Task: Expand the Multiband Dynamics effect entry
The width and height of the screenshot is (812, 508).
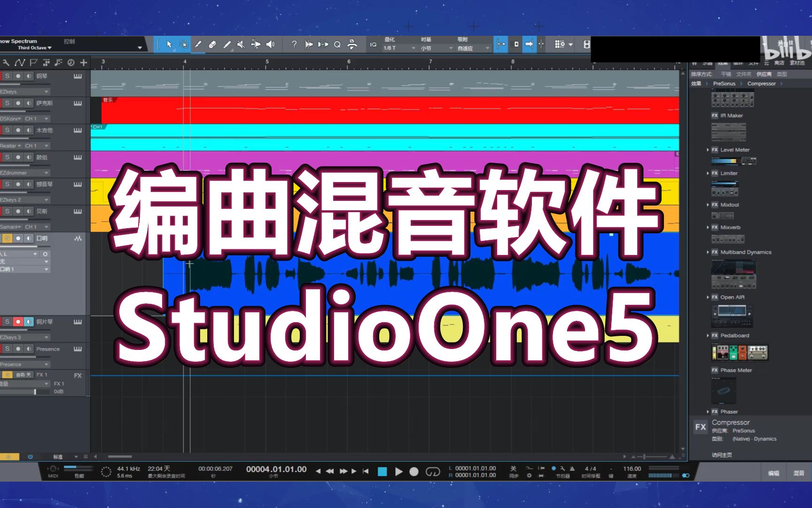Action: point(708,252)
